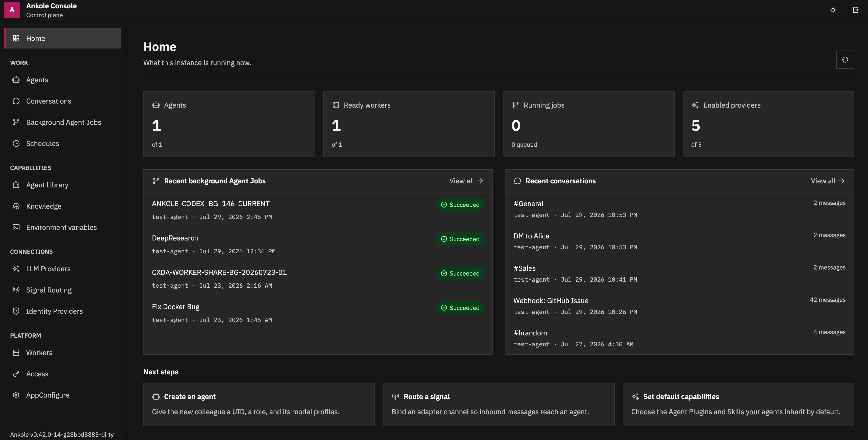868x440 pixels.
Task: Go to Access settings
Action: click(x=62, y=374)
